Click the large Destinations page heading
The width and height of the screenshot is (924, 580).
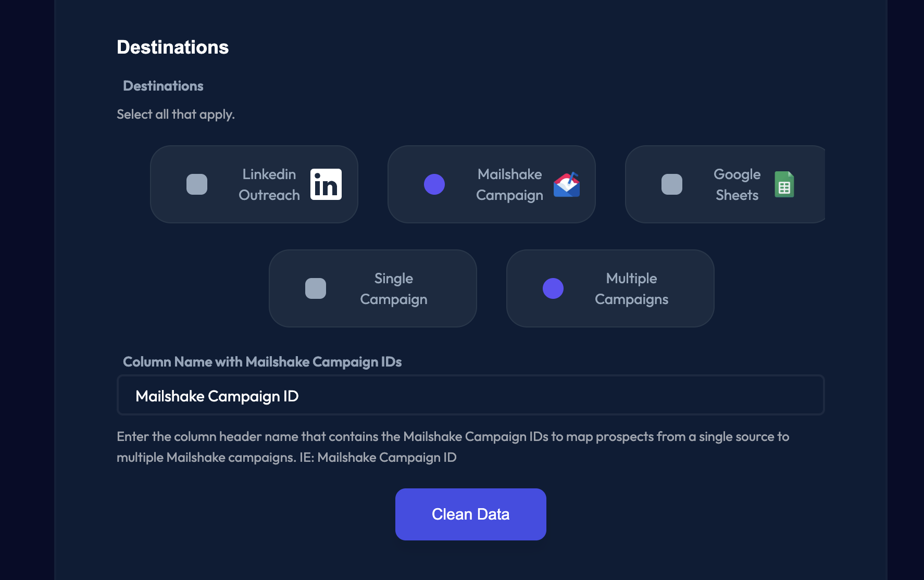tap(172, 47)
